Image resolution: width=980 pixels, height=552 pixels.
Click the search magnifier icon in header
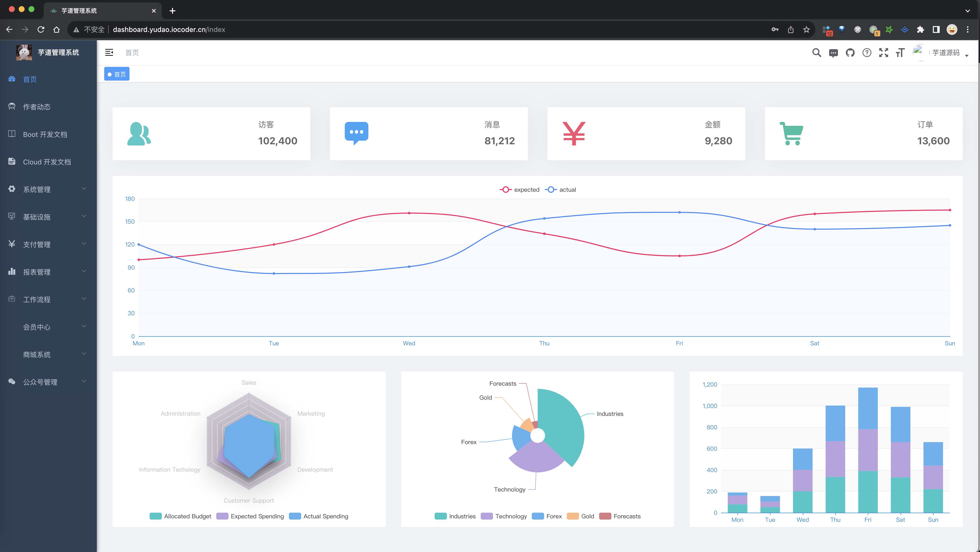[x=816, y=53]
